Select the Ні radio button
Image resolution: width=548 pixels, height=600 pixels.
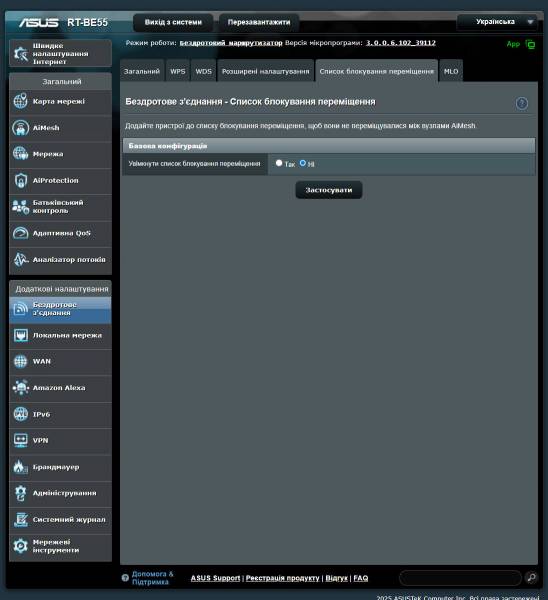point(303,163)
